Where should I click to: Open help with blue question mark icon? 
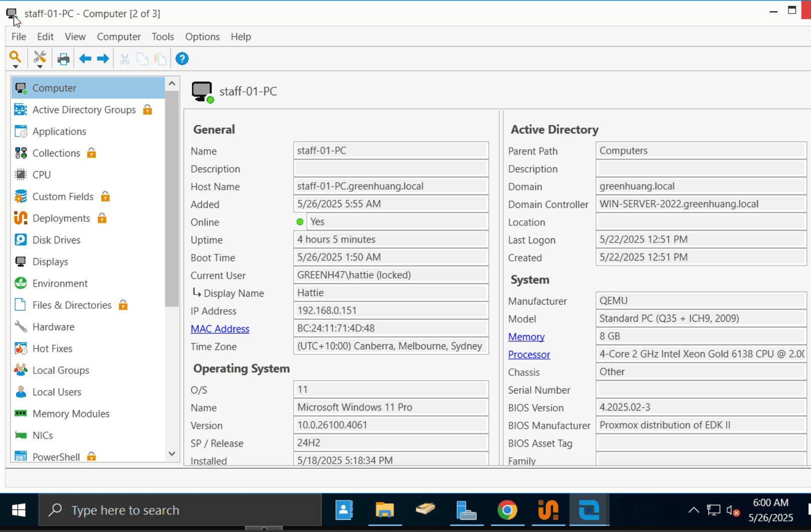pos(182,59)
